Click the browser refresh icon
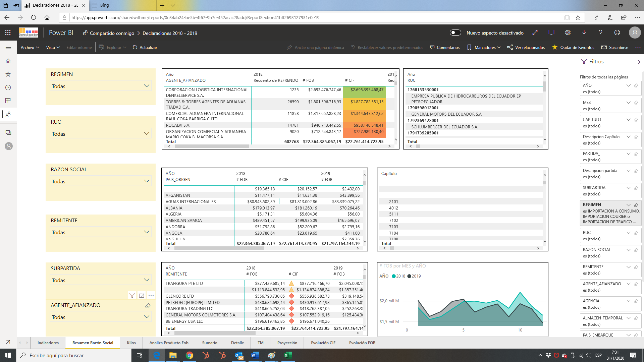This screenshot has height=362, width=644. [x=34, y=17]
